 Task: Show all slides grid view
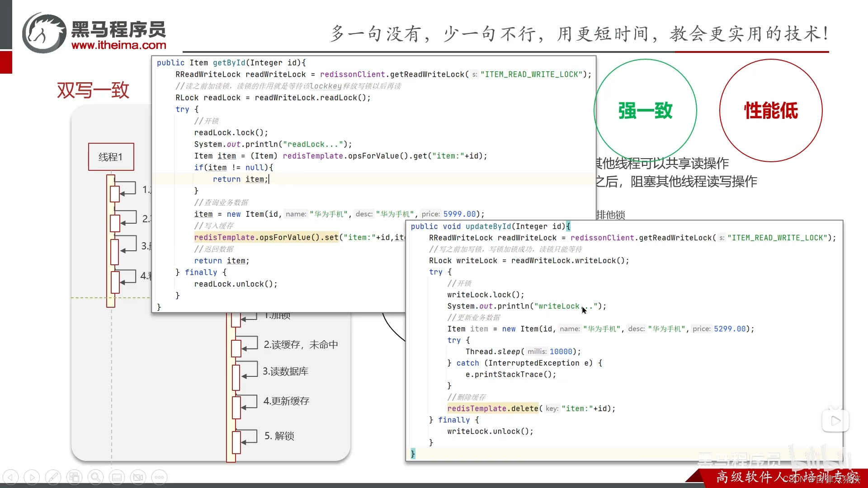[74, 477]
